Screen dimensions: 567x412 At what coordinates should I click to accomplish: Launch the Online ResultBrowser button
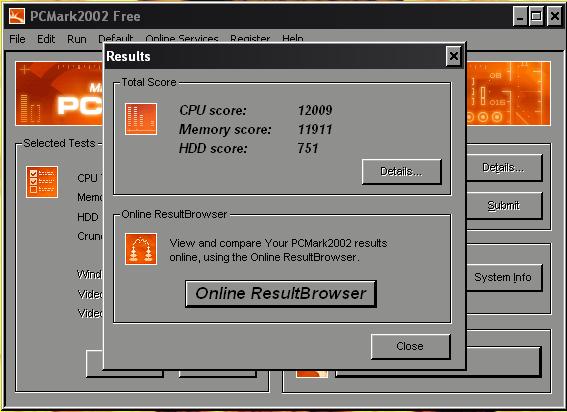pos(281,293)
